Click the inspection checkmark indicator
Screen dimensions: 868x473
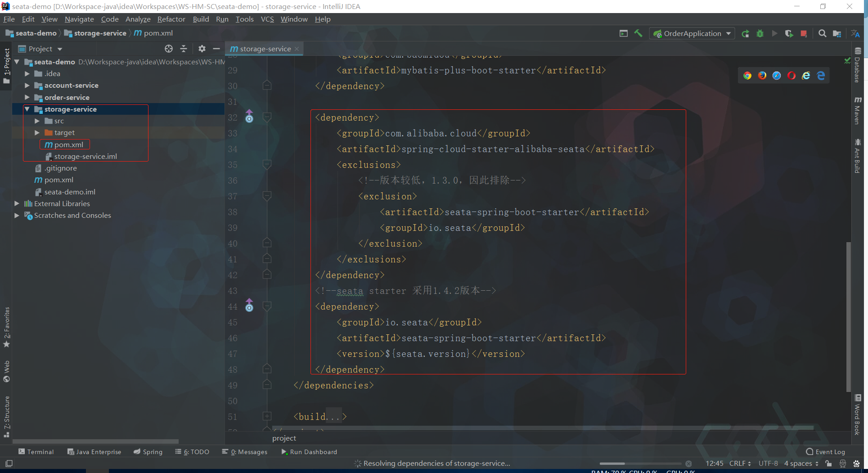coord(847,60)
